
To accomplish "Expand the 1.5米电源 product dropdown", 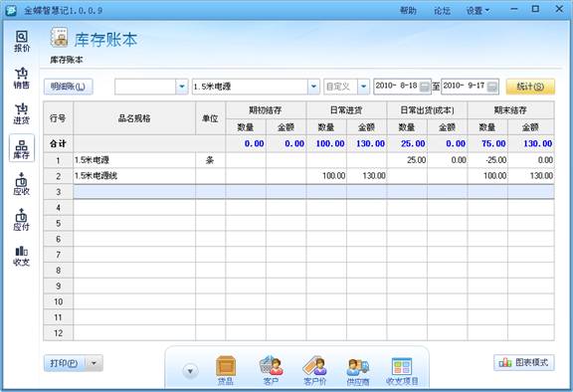I will [313, 87].
